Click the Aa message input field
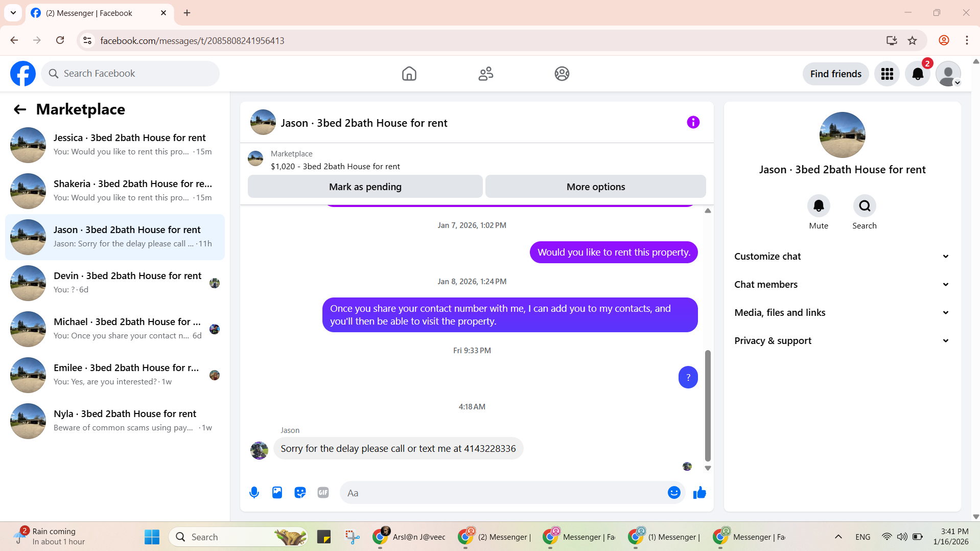This screenshot has height=551, width=980. coord(503,493)
